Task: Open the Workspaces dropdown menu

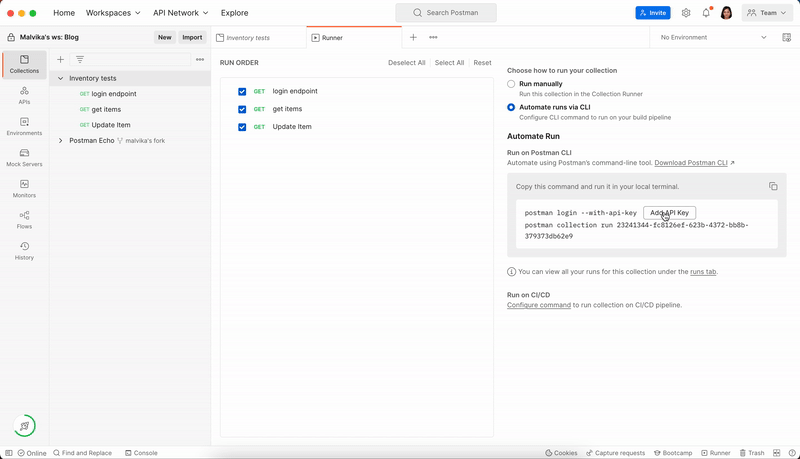Action: point(113,13)
